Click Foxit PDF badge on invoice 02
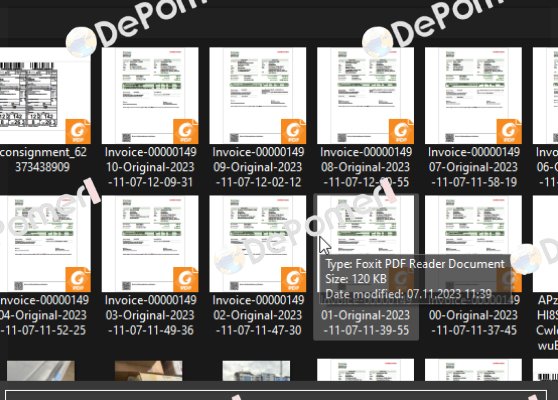558x400 pixels. pos(293,279)
